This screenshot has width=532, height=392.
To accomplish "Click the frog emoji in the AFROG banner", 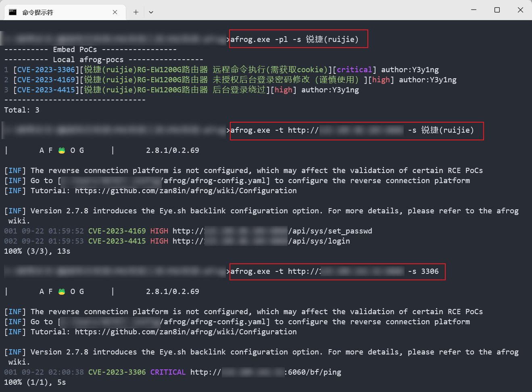I will (61, 150).
